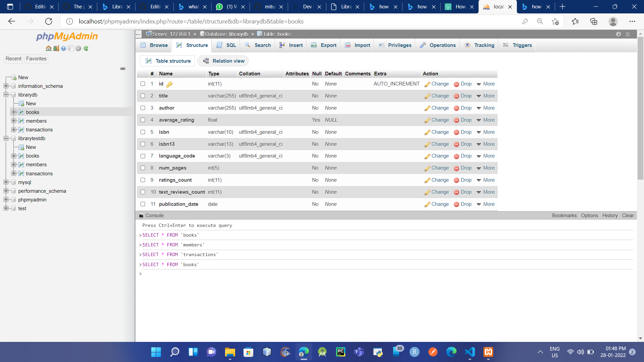Switch to the Browse tab
Image resolution: width=644 pixels, height=362 pixels.
154,45
